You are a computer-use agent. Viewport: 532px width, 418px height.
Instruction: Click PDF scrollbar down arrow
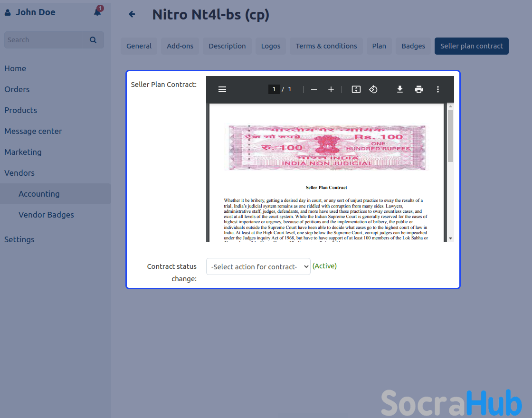pyautogui.click(x=451, y=238)
